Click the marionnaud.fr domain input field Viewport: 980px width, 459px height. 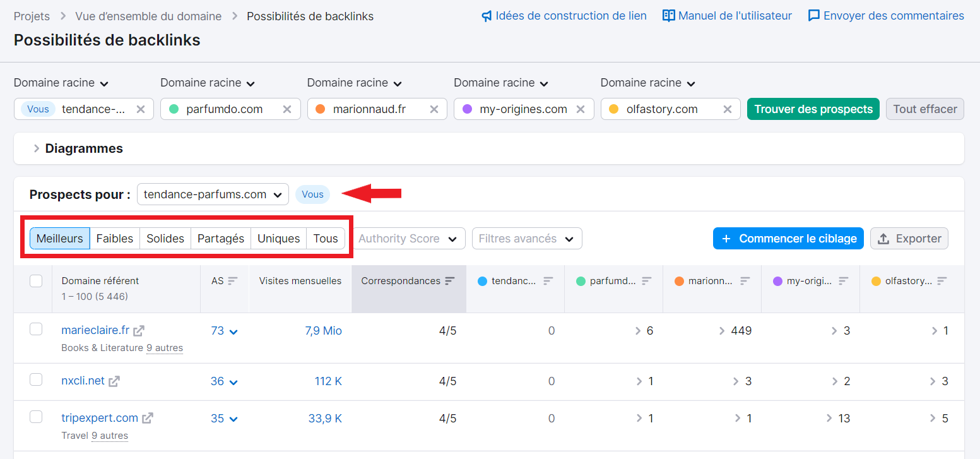[x=377, y=109]
